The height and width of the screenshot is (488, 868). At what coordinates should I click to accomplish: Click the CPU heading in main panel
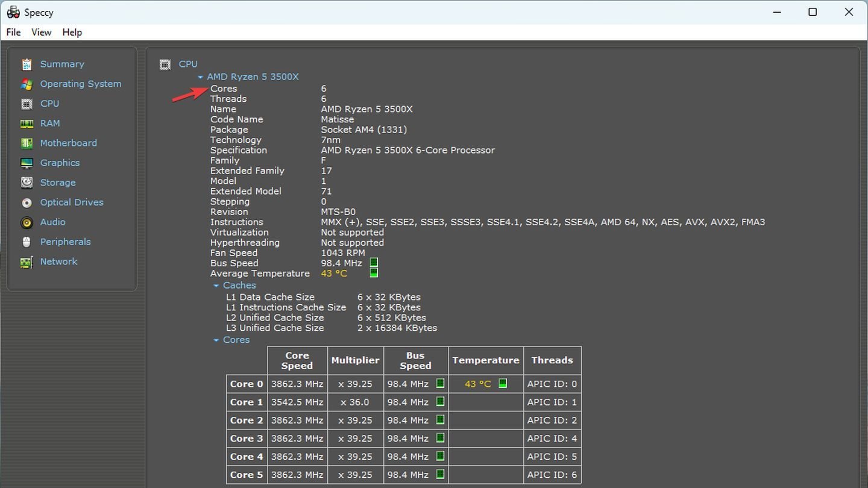187,64
